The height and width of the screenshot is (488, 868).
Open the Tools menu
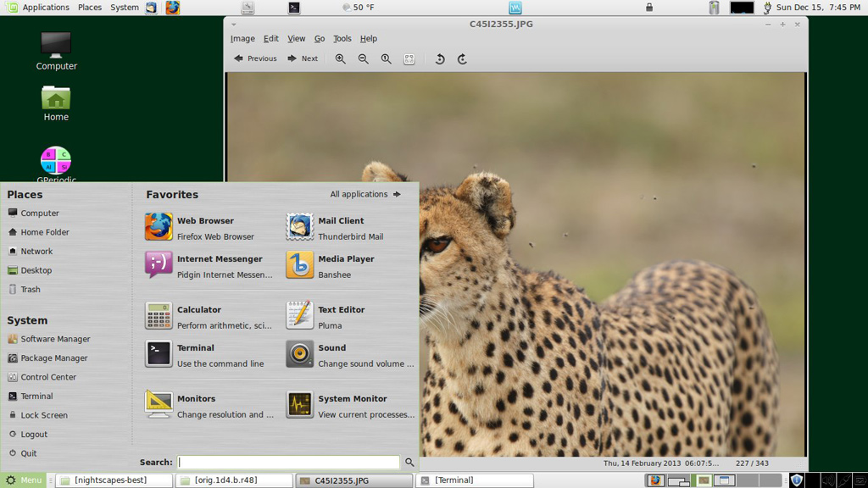[x=342, y=39]
